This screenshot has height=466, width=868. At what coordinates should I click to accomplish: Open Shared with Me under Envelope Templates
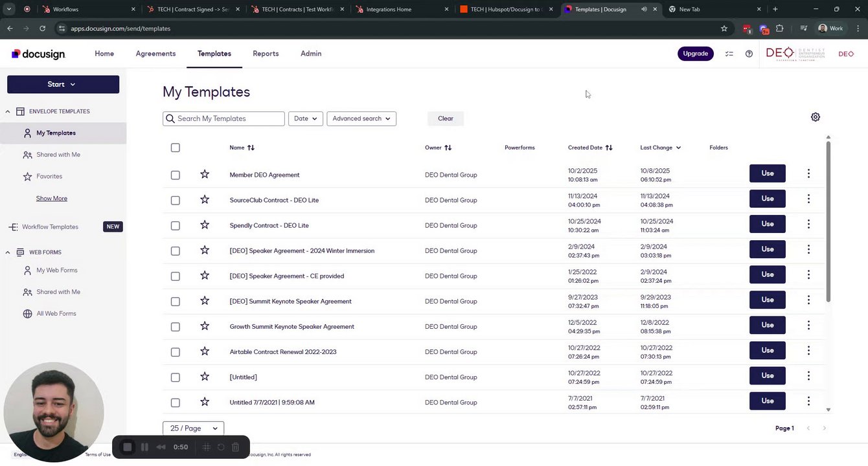point(58,155)
